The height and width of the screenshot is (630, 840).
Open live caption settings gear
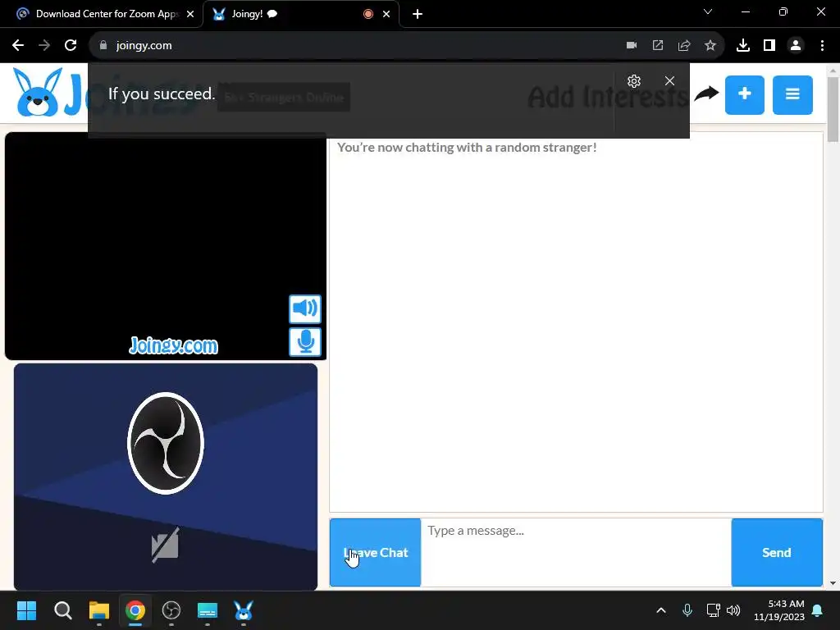pyautogui.click(x=634, y=81)
